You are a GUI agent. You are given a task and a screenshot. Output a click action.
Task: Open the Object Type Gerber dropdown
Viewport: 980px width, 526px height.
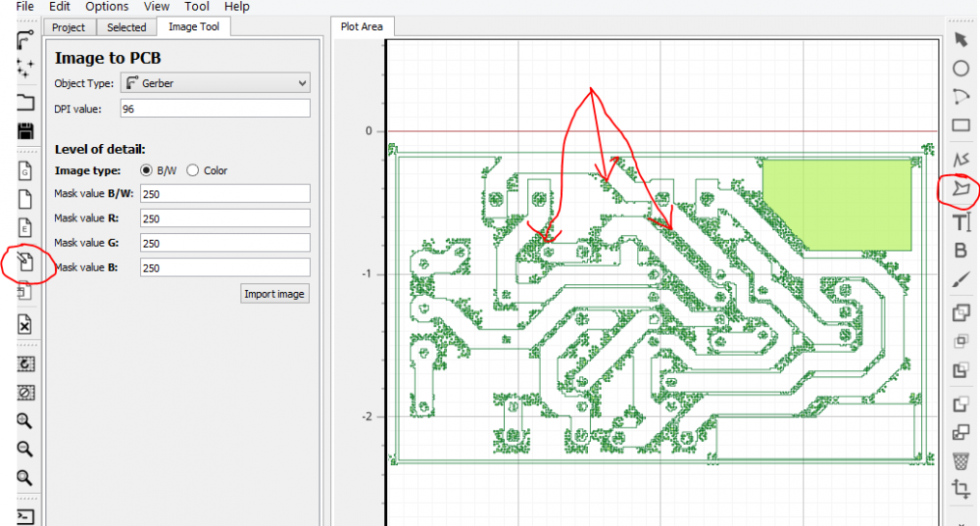(215, 83)
